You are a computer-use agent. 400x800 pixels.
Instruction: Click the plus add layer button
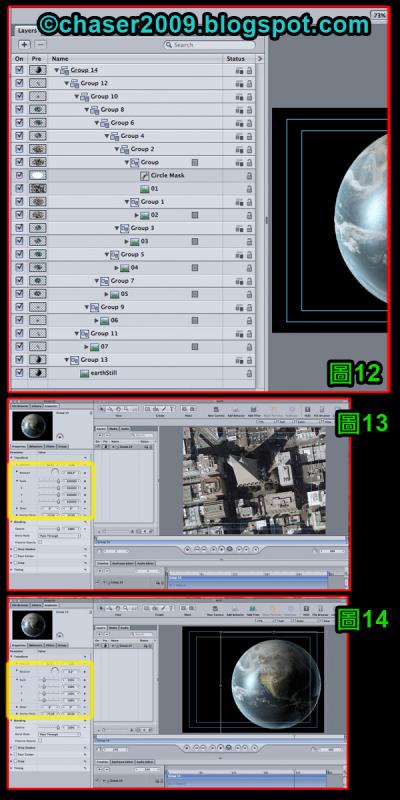tap(24, 45)
